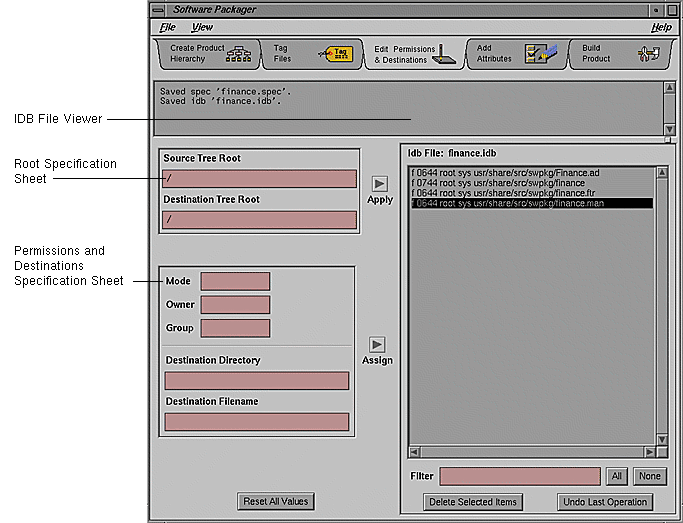683x523 pixels.
Task: Click the Assign arrow icon
Action: point(377,344)
